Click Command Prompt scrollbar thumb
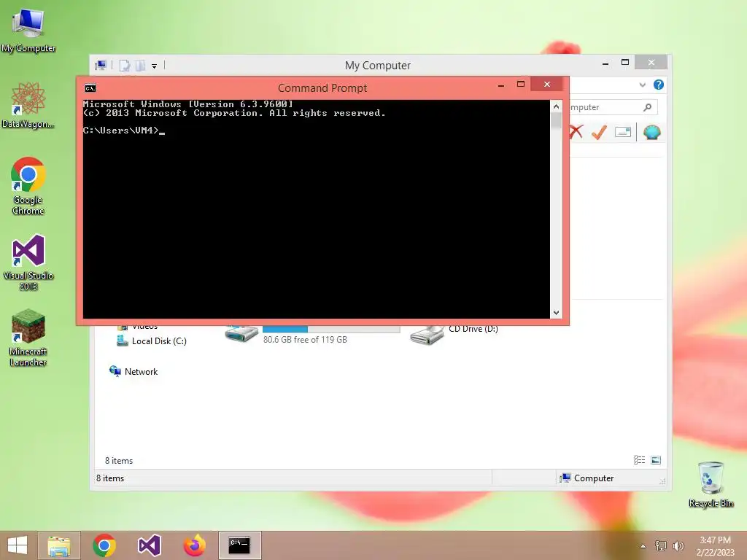This screenshot has width=747, height=560. 556,121
